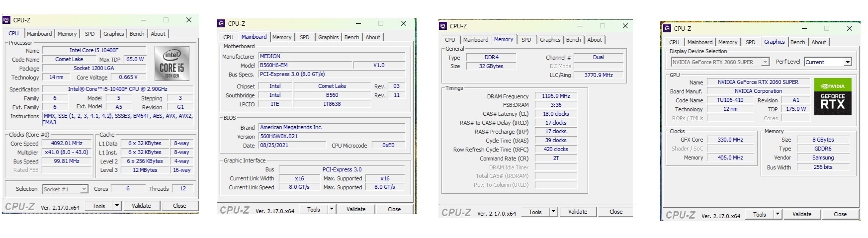This screenshot has width=868, height=238.
Task: Click the Manufacturer field MEDION
Action: (332, 56)
